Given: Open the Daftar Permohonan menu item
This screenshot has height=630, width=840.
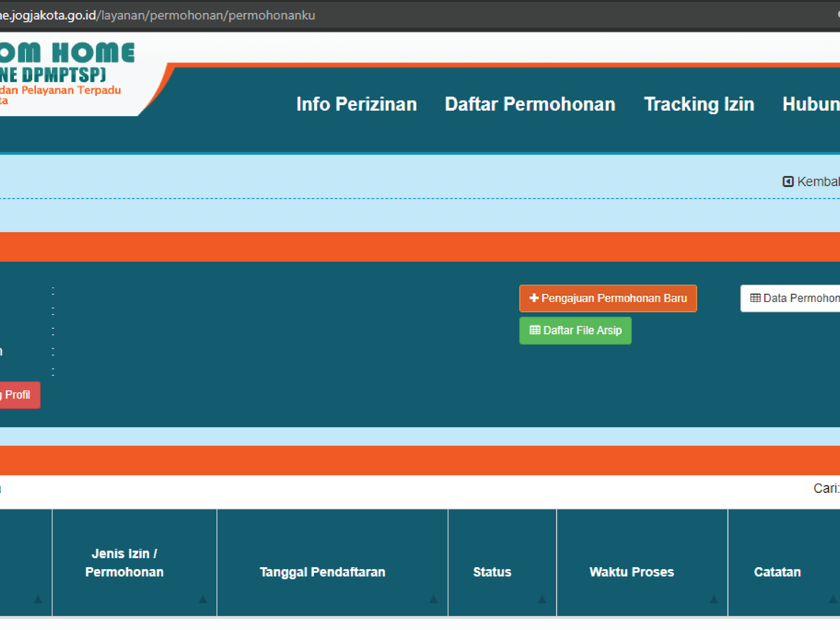Looking at the screenshot, I should pyautogui.click(x=530, y=104).
